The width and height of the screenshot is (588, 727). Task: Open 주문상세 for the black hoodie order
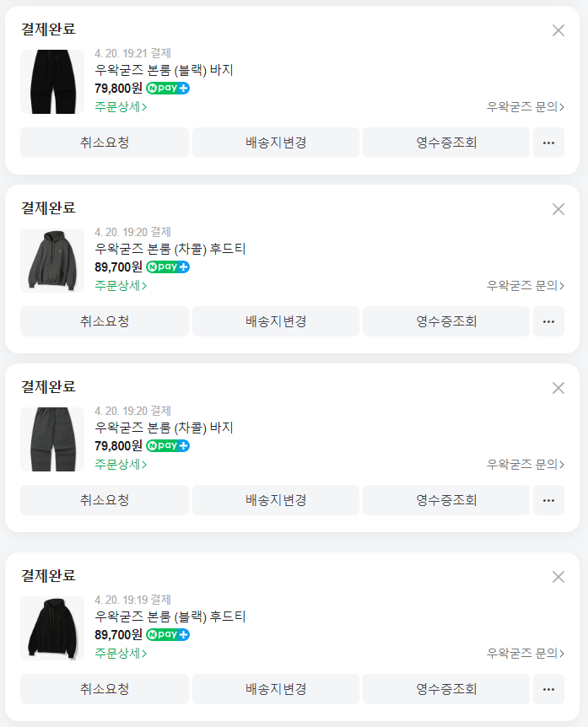(x=121, y=653)
